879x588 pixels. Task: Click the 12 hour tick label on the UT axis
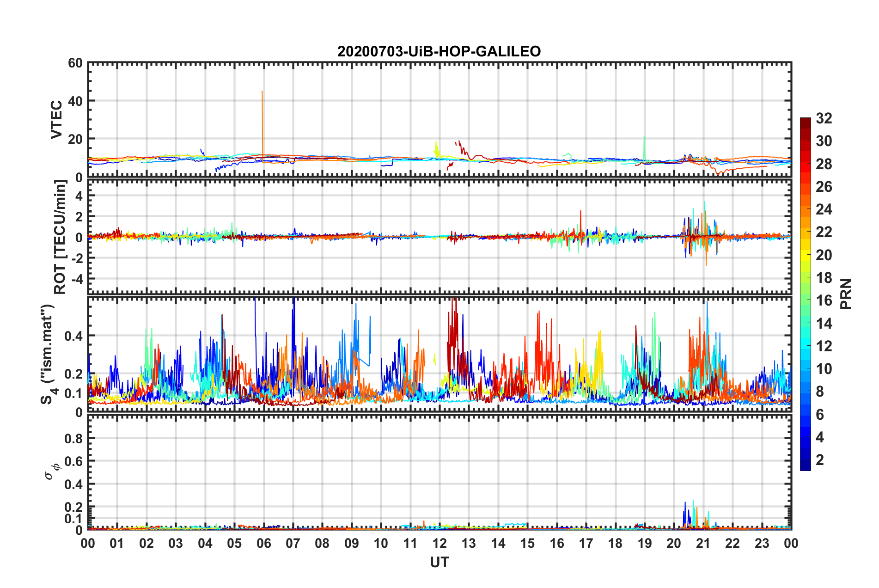439,543
